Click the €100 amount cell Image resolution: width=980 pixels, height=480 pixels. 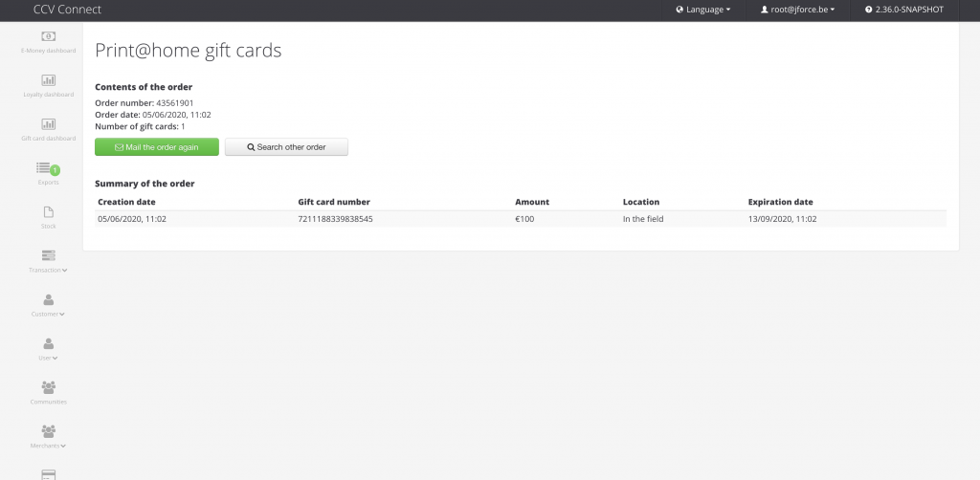[524, 219]
